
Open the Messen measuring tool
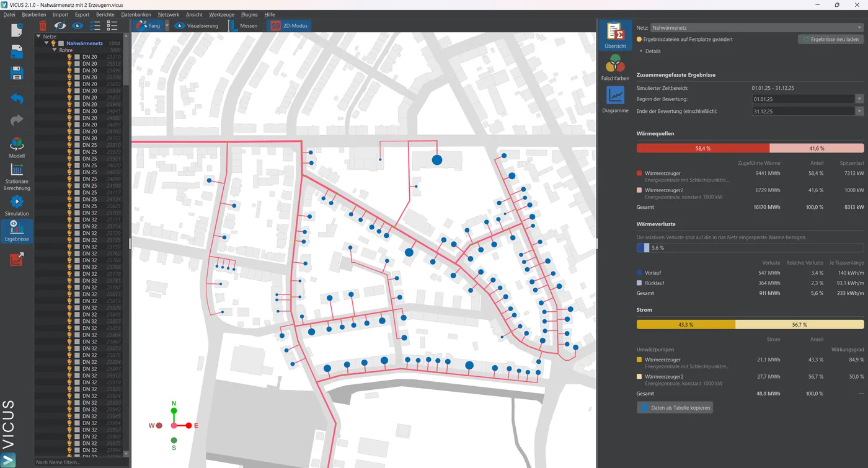tap(243, 26)
